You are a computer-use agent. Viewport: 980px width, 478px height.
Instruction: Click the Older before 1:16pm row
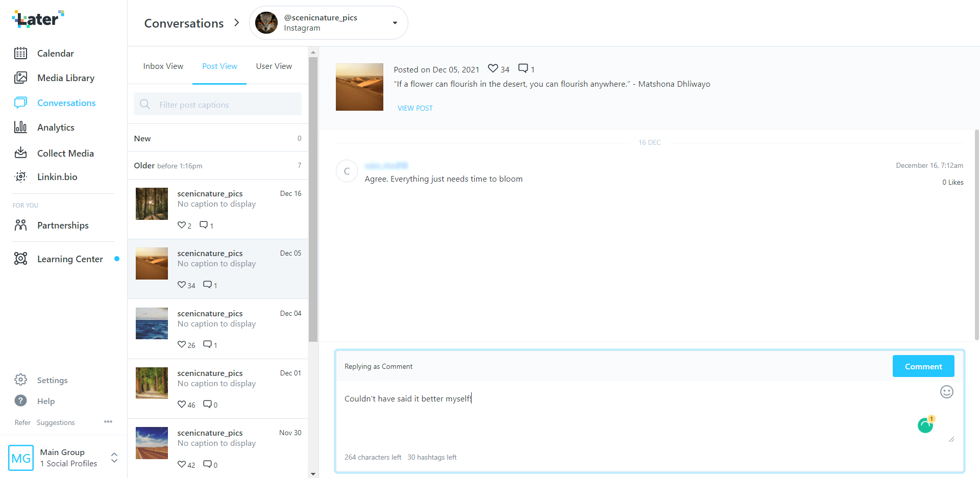217,165
